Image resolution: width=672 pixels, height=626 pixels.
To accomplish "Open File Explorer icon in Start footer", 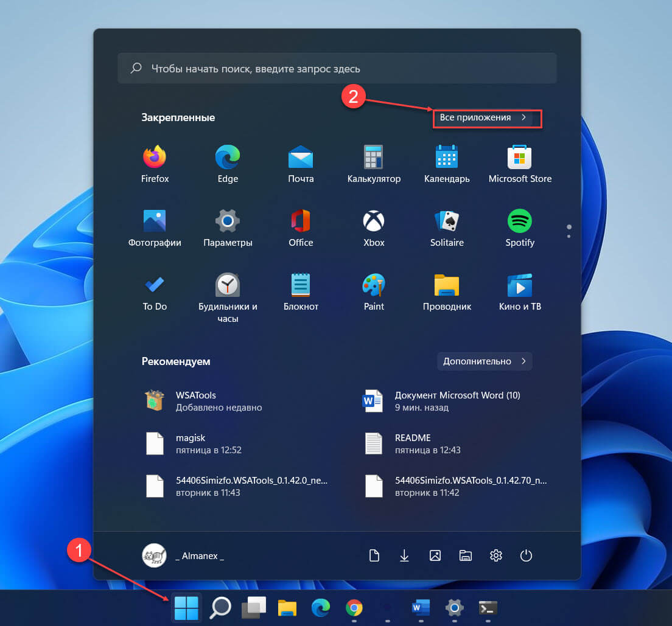I will 466,555.
